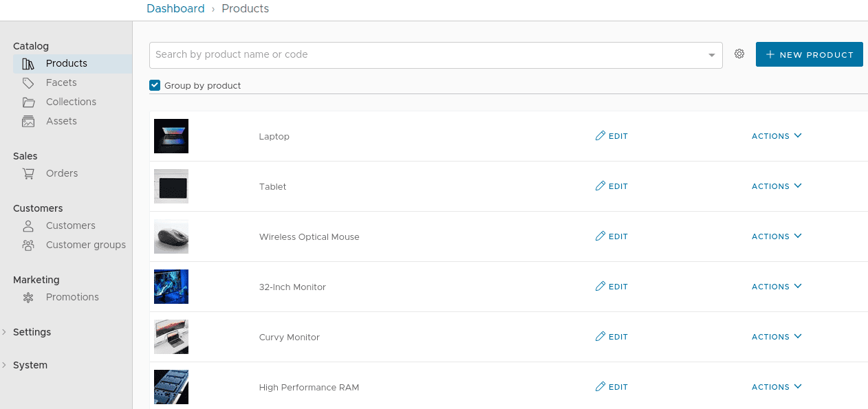The image size is (868, 409).
Task: Click plus icon on New Product button
Action: coord(770,54)
